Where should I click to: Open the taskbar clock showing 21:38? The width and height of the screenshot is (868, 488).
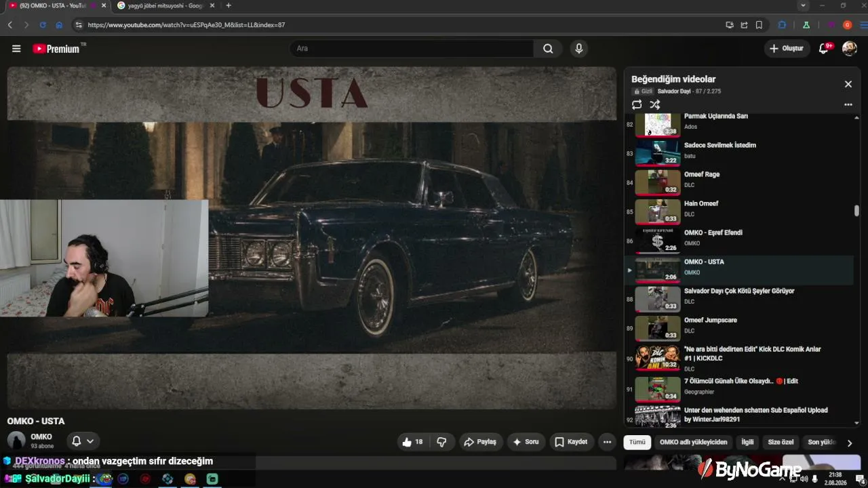[x=835, y=479]
